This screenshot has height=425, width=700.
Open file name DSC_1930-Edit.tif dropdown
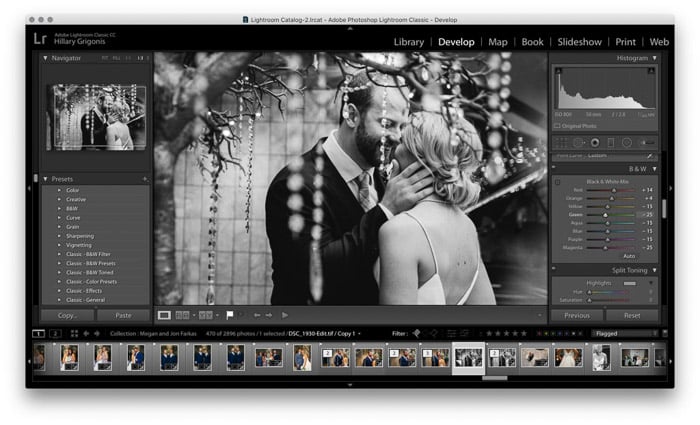pos(325,333)
